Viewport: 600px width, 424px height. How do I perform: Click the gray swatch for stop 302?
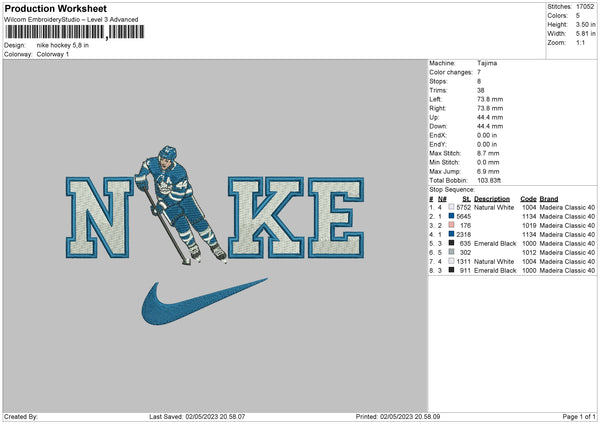452,252
